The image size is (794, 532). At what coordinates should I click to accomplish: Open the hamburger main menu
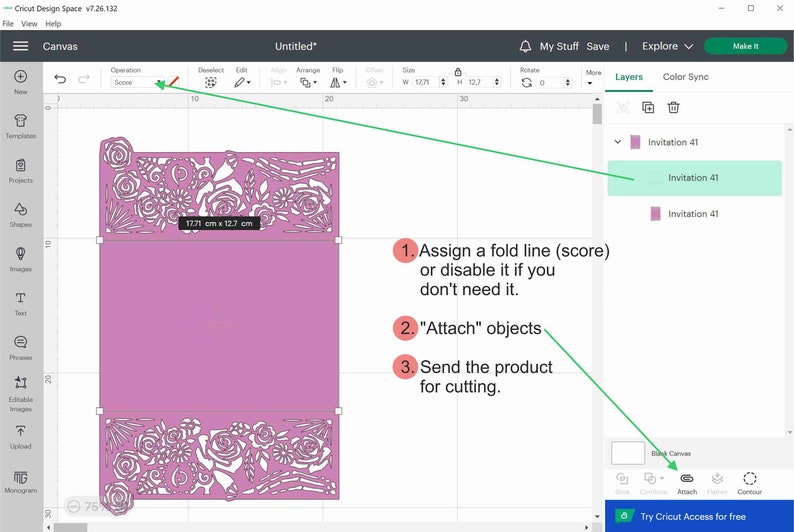pyautogui.click(x=20, y=46)
